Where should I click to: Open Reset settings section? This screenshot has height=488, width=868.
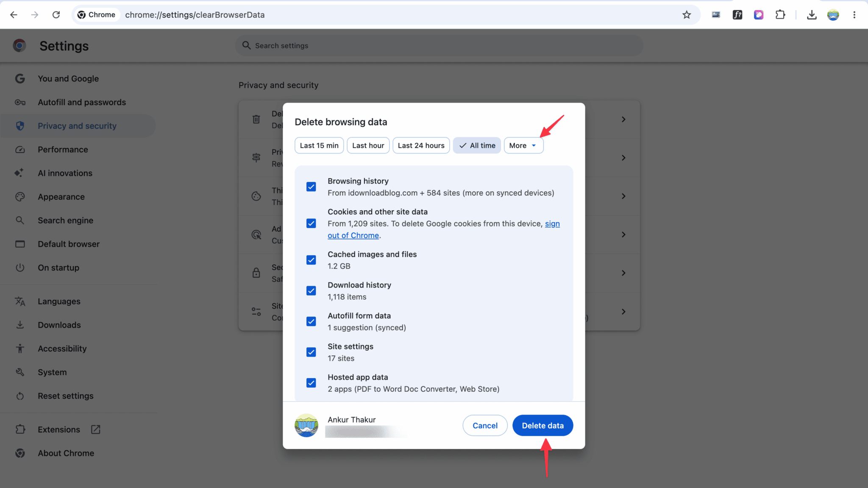pyautogui.click(x=66, y=396)
